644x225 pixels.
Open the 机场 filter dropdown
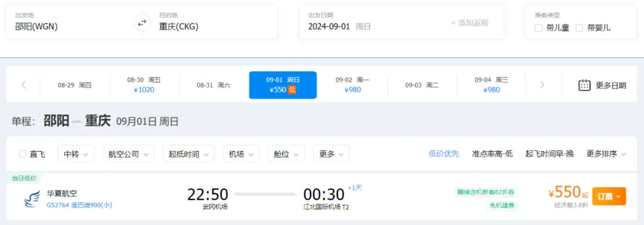point(241,154)
